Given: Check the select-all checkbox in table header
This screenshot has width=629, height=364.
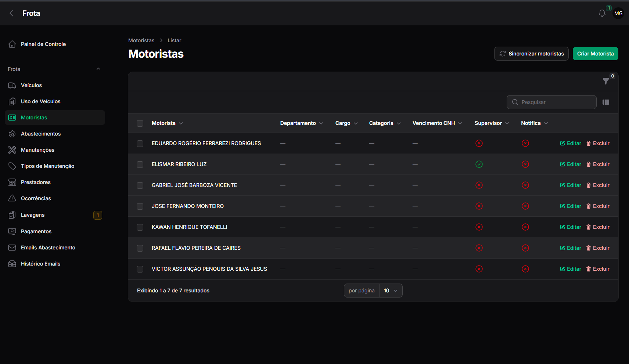Looking at the screenshot, I should (140, 123).
